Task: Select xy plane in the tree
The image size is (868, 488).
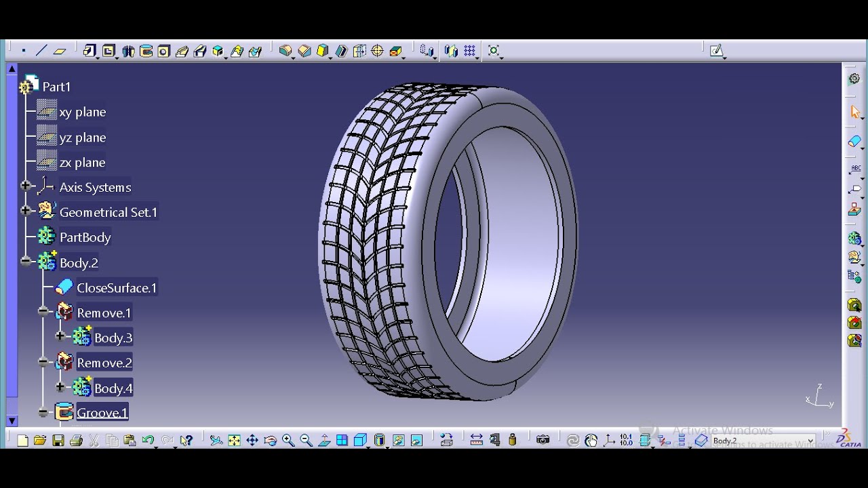Action: pos(82,112)
